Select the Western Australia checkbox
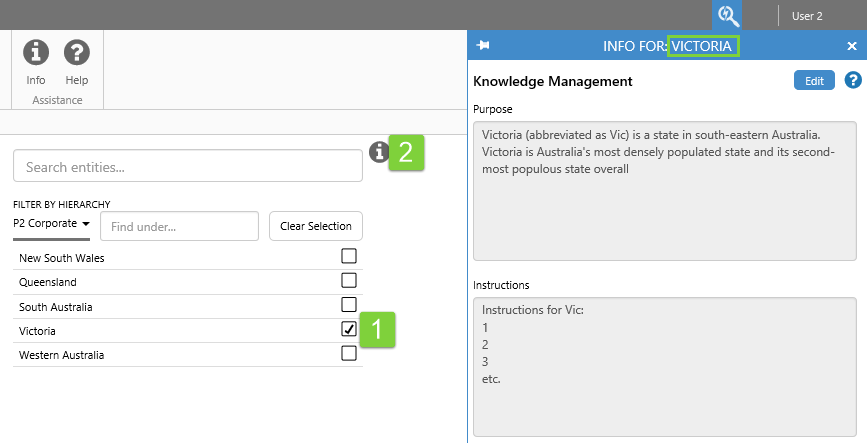867x443 pixels. (349, 353)
